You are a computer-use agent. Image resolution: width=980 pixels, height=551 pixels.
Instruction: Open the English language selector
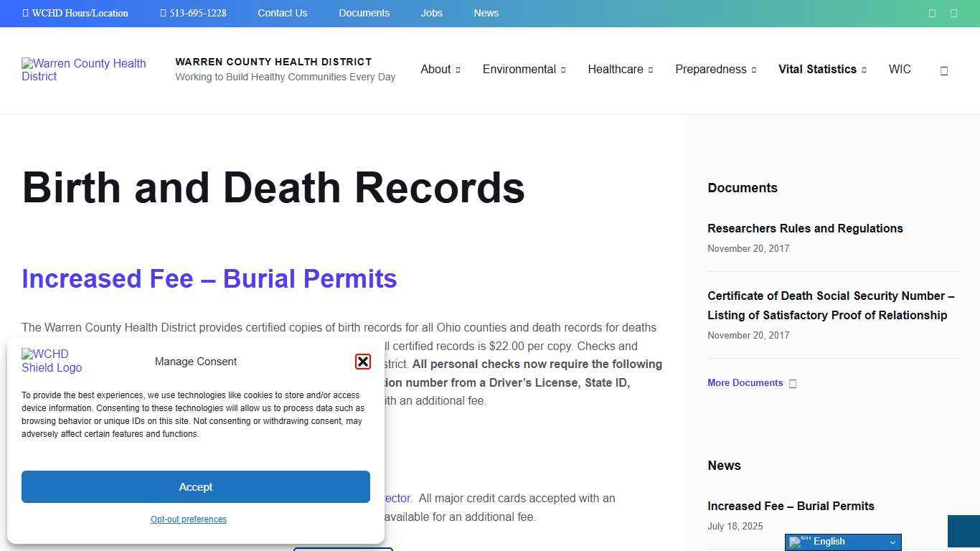(842, 542)
